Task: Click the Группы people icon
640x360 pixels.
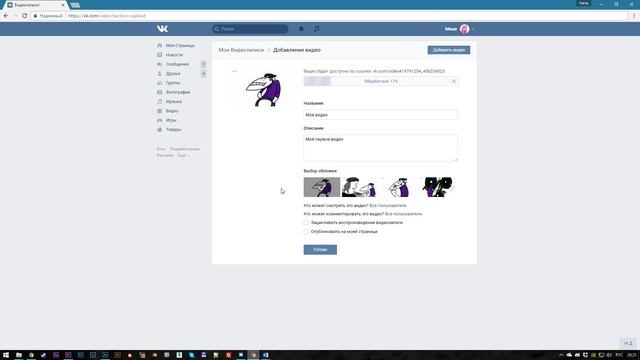Action: pos(160,83)
